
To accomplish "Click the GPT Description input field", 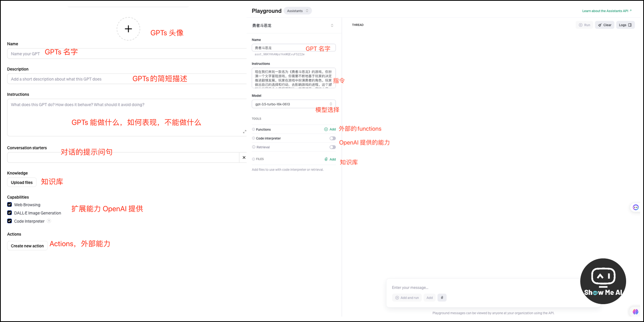I will [x=127, y=79].
